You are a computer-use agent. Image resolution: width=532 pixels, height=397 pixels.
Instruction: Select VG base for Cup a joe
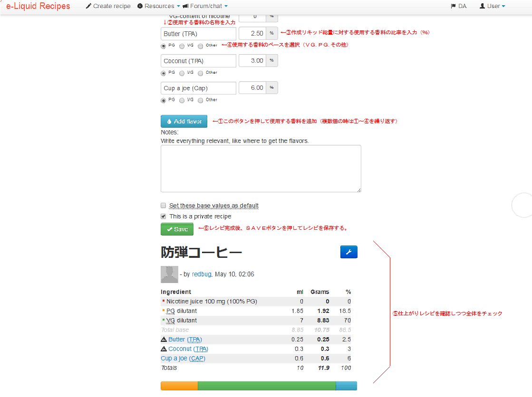point(182,100)
